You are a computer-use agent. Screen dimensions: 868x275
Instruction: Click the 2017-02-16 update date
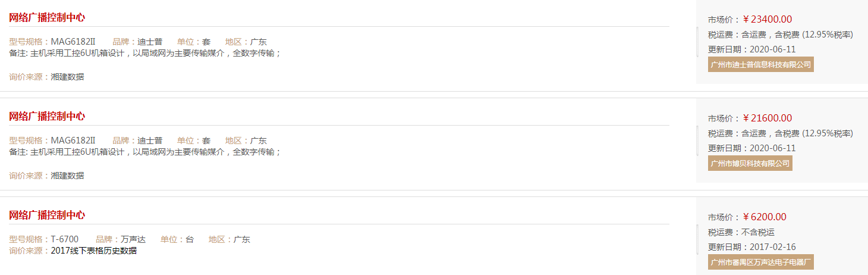773,247
